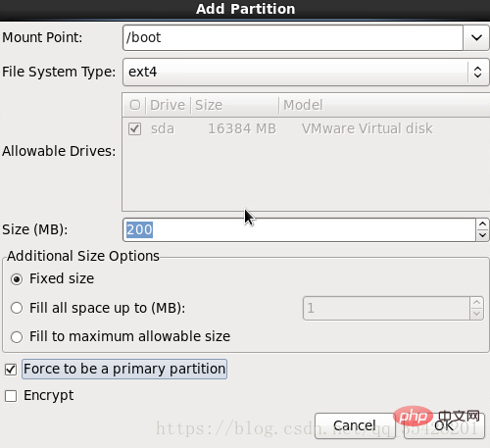Enable the Encrypt checkbox
Viewport: 490px width, 448px height.
[x=11, y=396]
